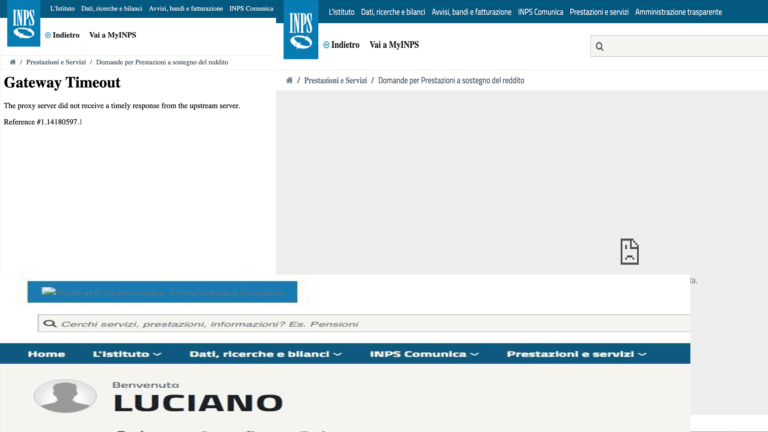Go to Home in bottom navigation bar
Screen dimensions: 768x432
coord(47,354)
